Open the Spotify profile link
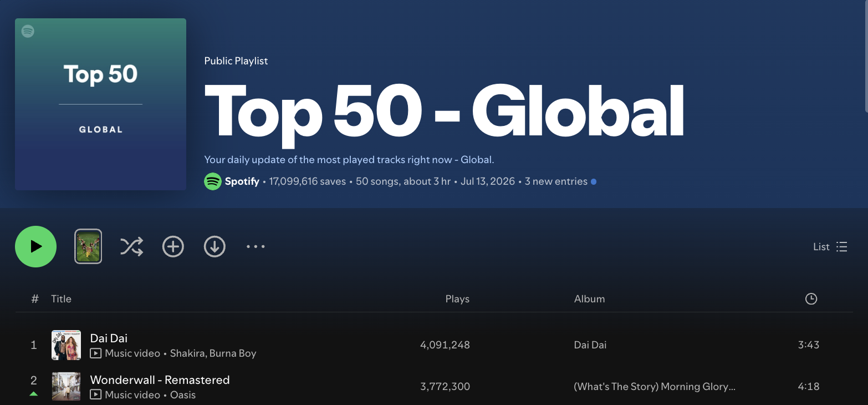The width and height of the screenshot is (868, 405). point(242,181)
